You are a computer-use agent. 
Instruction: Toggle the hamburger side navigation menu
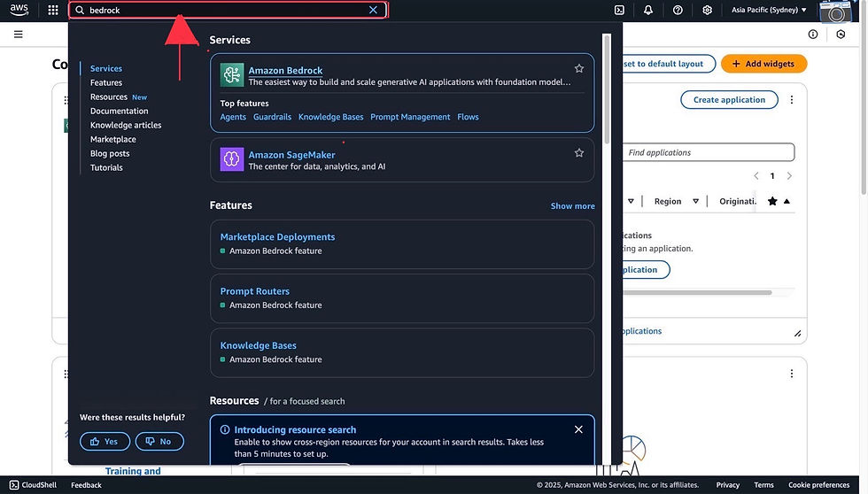pyautogui.click(x=19, y=35)
